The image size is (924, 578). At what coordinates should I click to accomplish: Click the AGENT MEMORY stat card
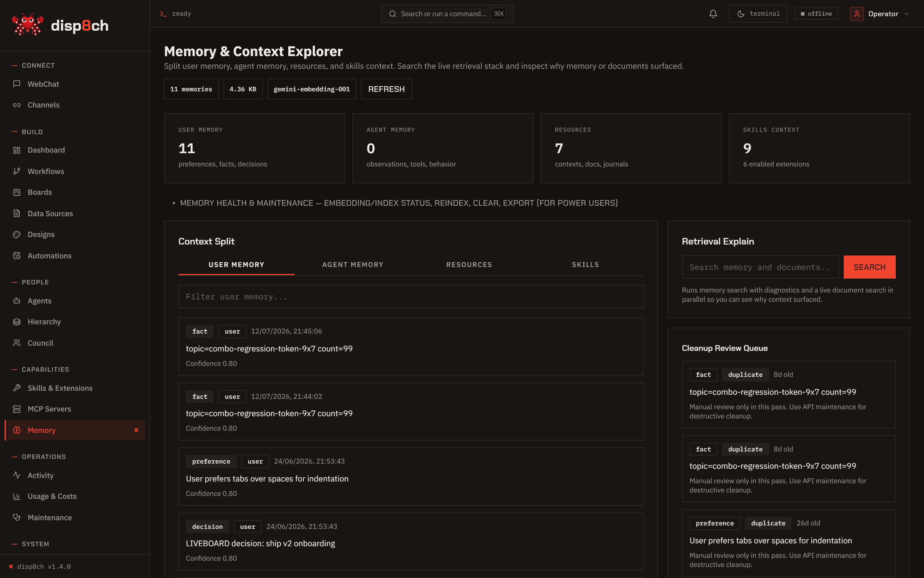click(x=443, y=148)
